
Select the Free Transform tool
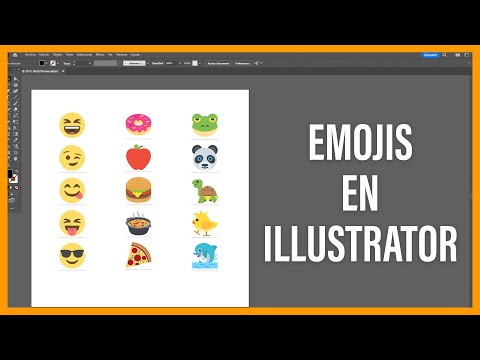point(16,122)
